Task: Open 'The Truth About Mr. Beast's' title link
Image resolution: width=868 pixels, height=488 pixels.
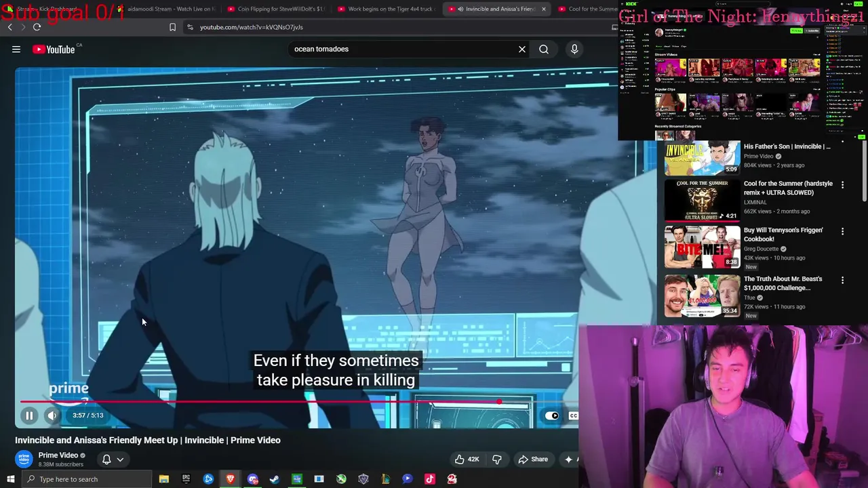Action: coord(783,283)
